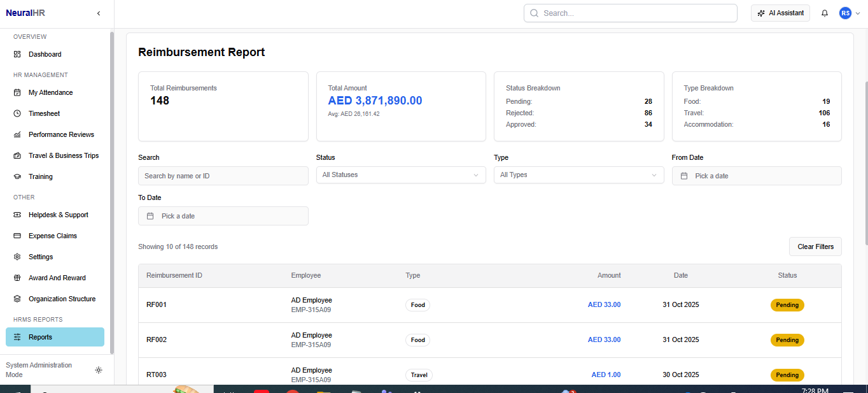Screen dimensions: 868x393
Task: Open Training via the graduation cap icon
Action: point(17,176)
